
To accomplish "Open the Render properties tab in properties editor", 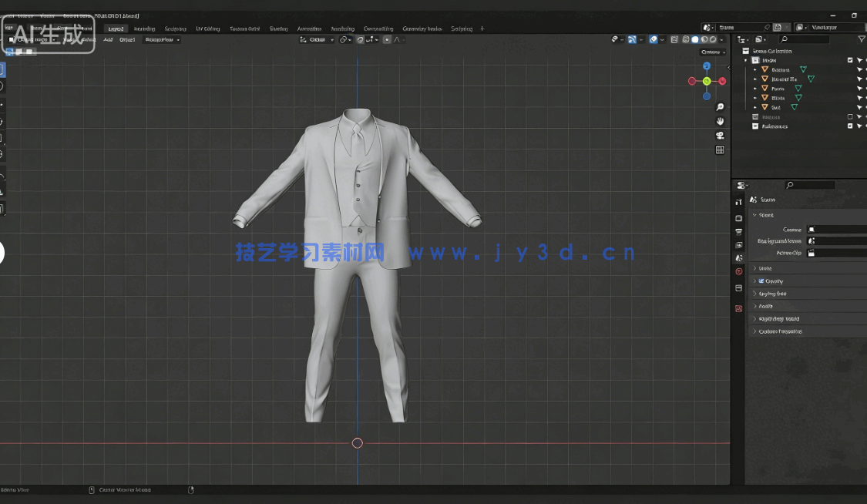I will pos(738,219).
